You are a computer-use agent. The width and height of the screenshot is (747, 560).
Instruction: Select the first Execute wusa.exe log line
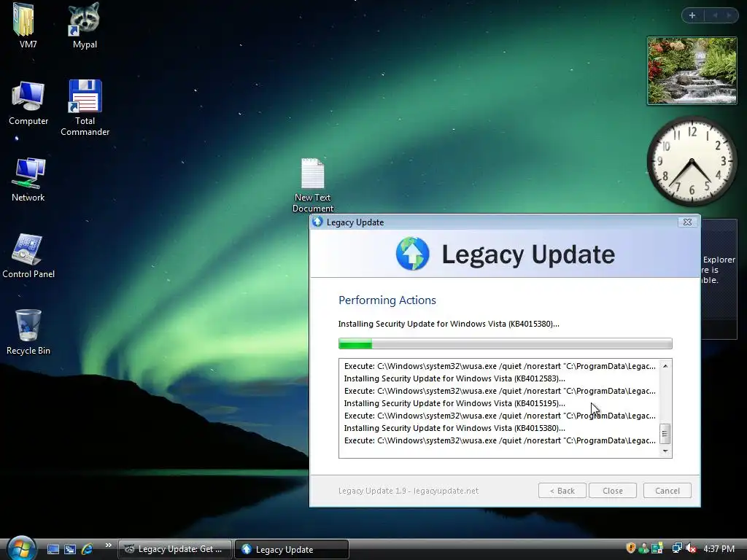500,366
